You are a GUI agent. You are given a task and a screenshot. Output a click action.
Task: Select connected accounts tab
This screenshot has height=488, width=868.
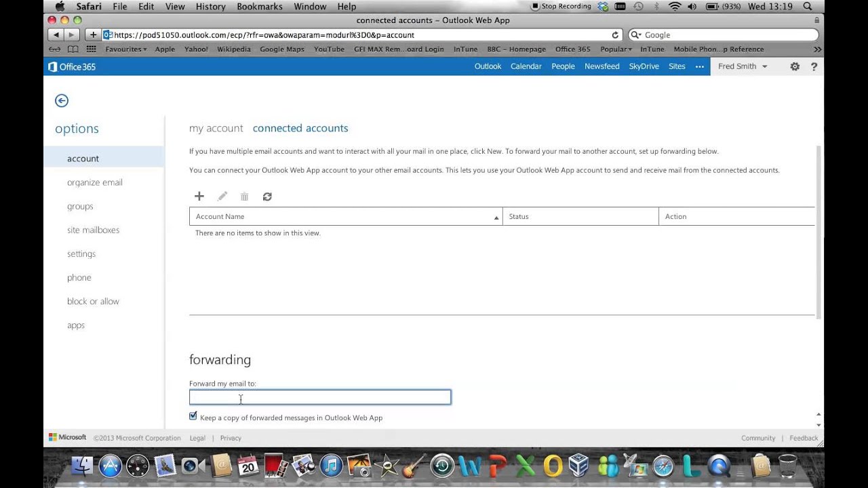point(300,128)
